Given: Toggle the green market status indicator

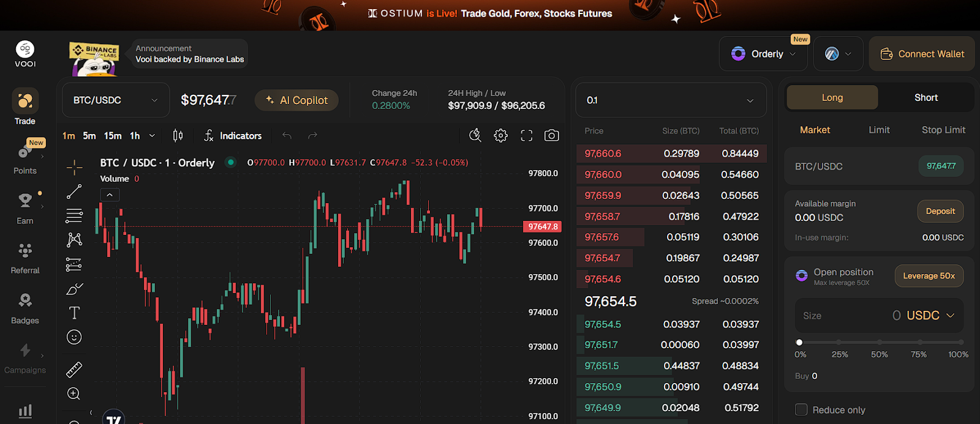Looking at the screenshot, I should 231,163.
